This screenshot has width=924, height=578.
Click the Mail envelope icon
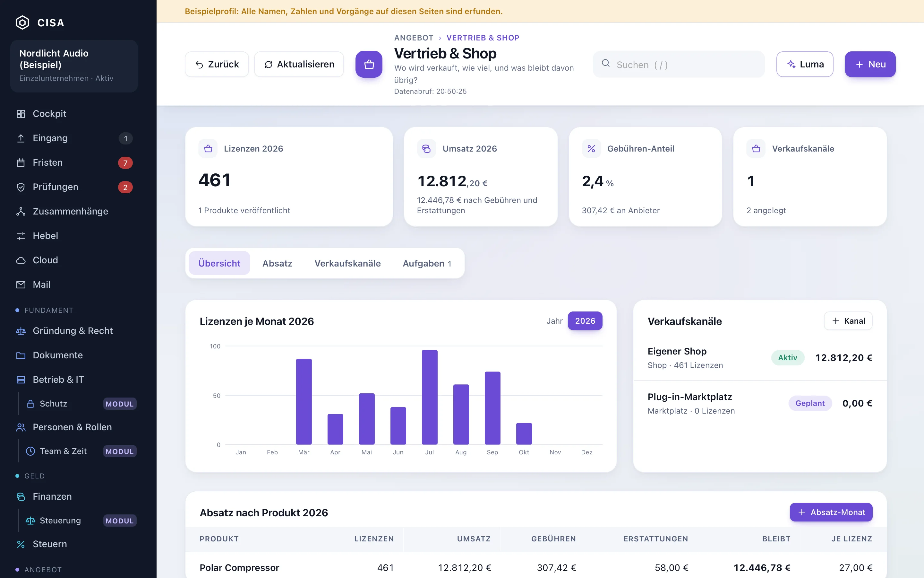21,285
